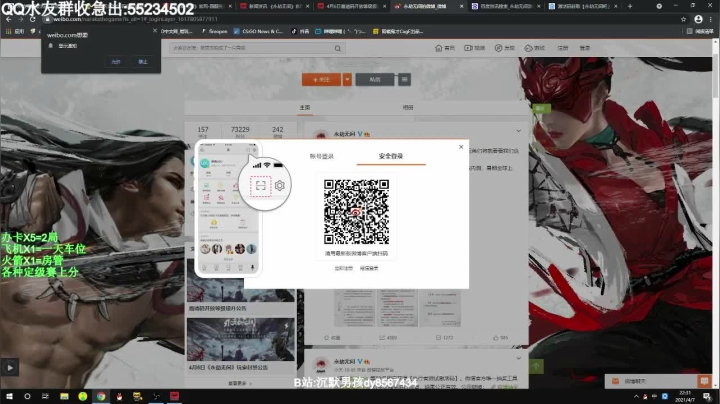Bookmark this page with the star icon
This screenshot has width=720, height=404.
tap(683, 19)
